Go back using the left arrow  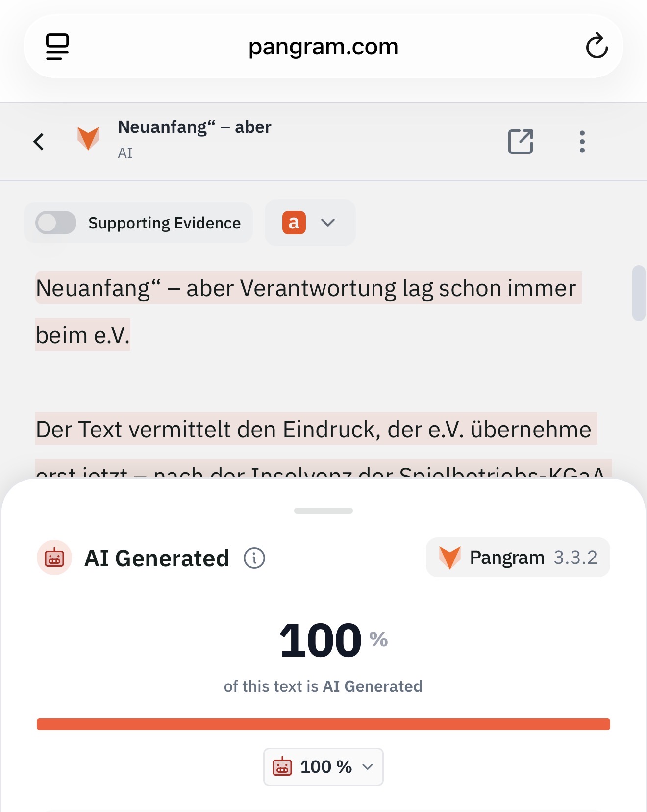[39, 142]
